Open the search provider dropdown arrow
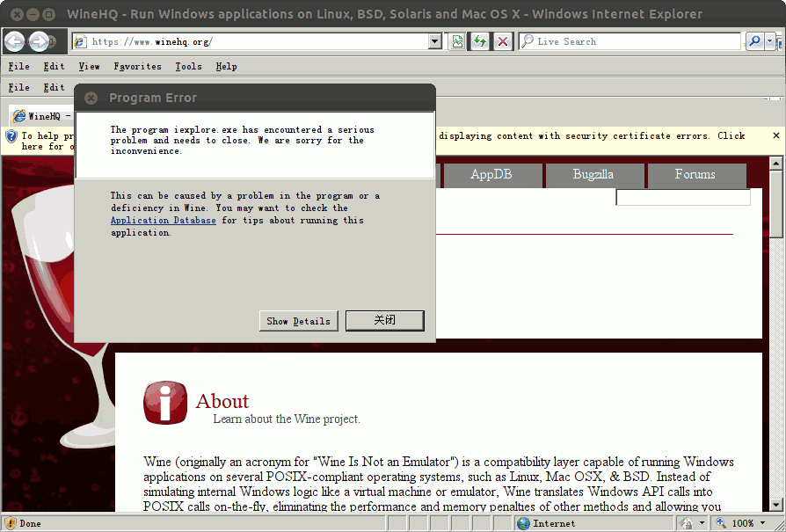The width and height of the screenshot is (786, 532). tap(770, 41)
